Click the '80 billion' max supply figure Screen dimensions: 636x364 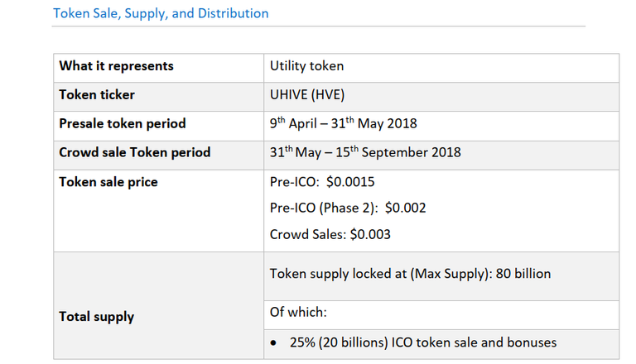[523, 274]
